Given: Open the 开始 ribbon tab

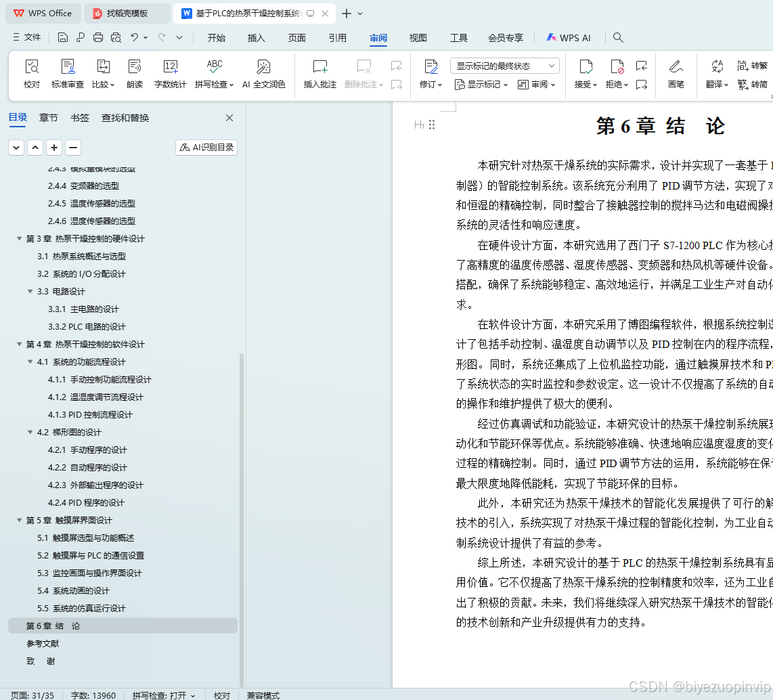Looking at the screenshot, I should click(216, 38).
